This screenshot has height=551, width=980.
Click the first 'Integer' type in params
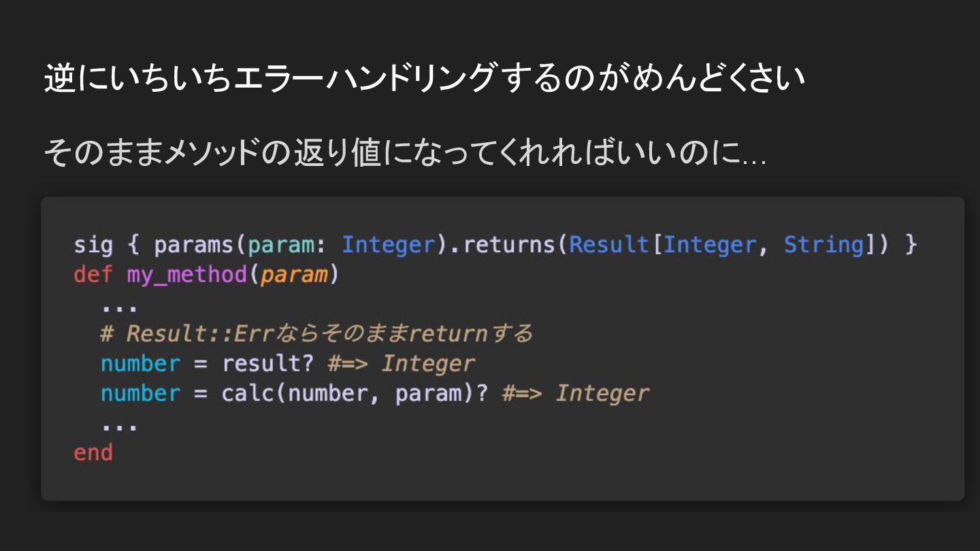coord(388,244)
